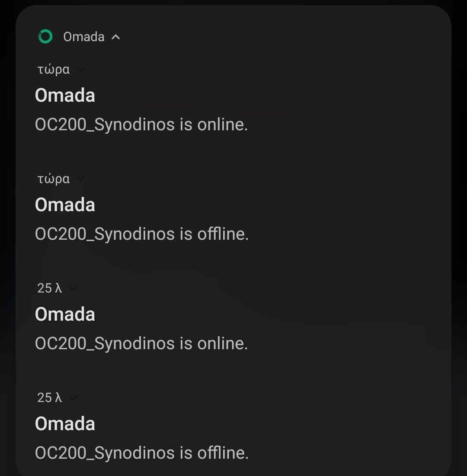Tap the Omada app name in group header
The image size is (467, 476).
point(84,37)
